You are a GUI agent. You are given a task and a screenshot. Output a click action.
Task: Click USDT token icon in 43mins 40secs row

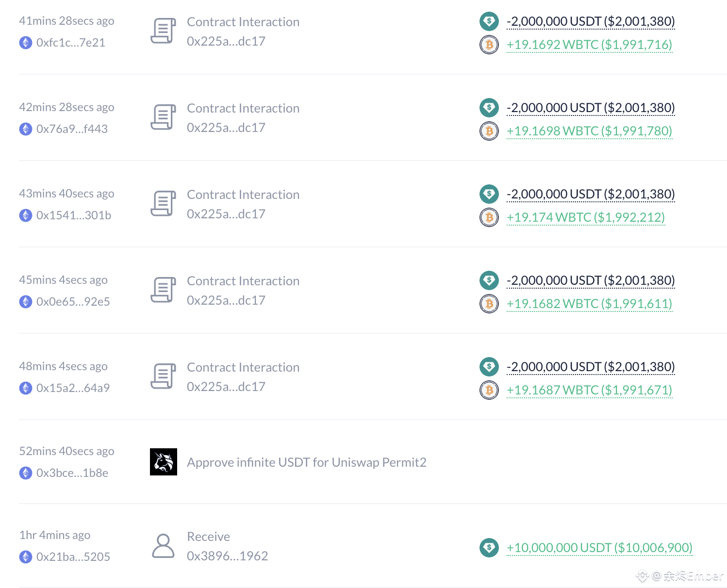[489, 194]
